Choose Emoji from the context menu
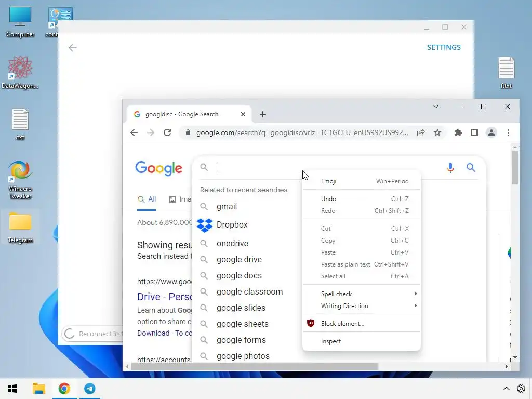Screen dimensions: 532x399 click(x=362, y=181)
